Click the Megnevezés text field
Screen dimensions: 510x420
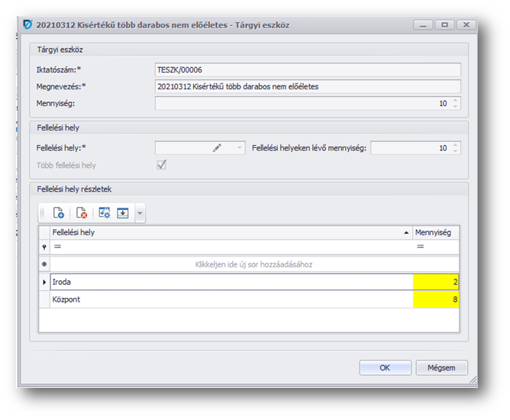click(308, 86)
